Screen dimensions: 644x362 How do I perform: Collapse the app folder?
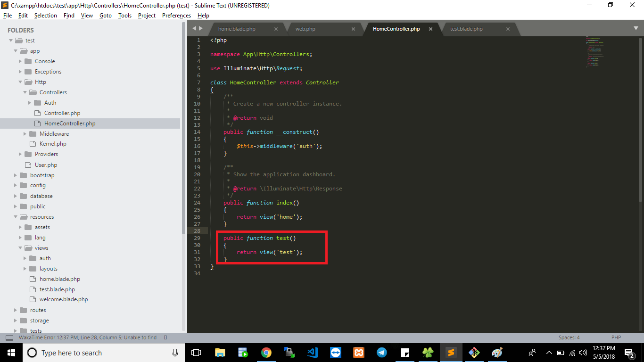16,51
